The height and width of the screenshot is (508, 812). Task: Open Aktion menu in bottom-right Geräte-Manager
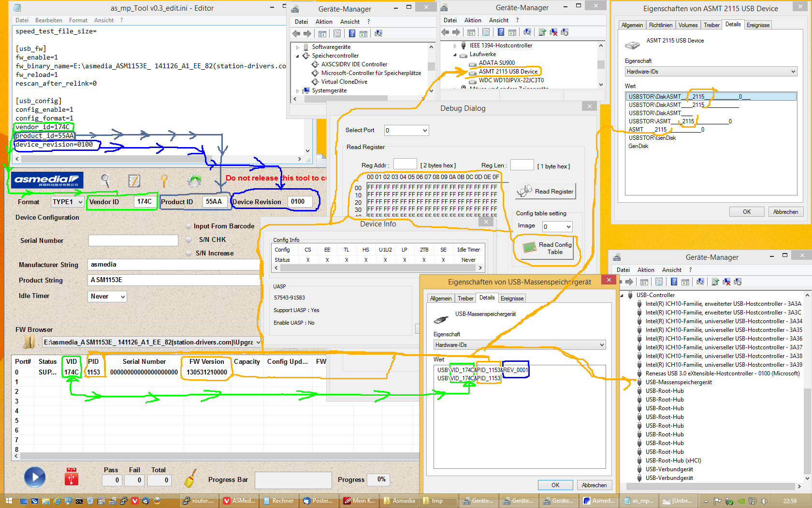(x=646, y=270)
